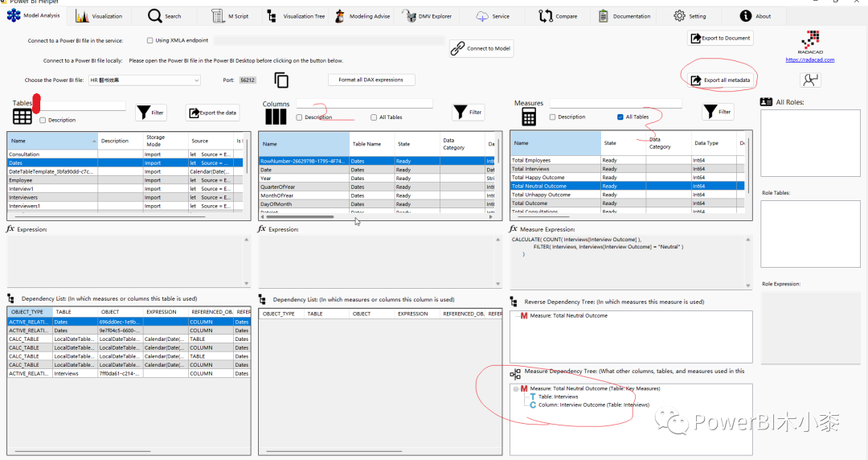Uncheck Measures All Tables checkbox
Image resolution: width=868 pixels, height=460 pixels.
point(620,117)
